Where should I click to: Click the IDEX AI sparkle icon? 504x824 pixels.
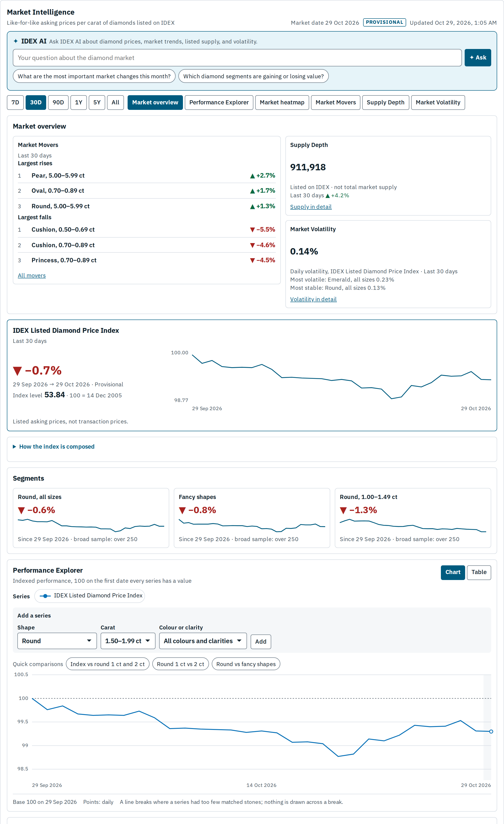click(16, 41)
